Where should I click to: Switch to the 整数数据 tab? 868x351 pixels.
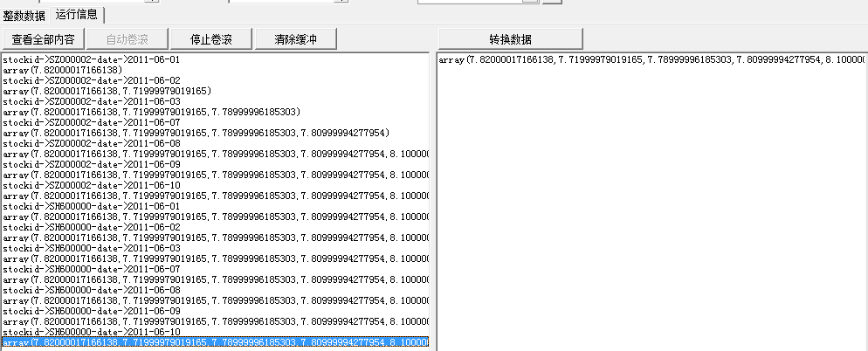24,15
